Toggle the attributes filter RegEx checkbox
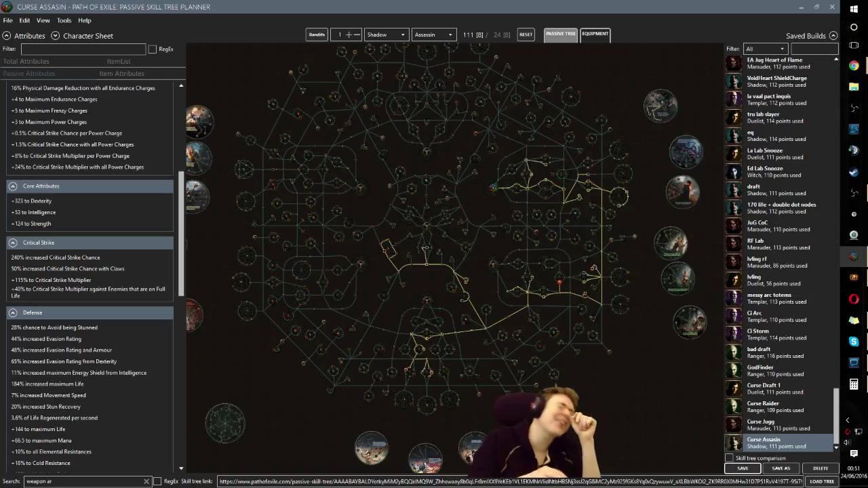Image resolution: width=868 pixels, height=488 pixels. coord(153,49)
